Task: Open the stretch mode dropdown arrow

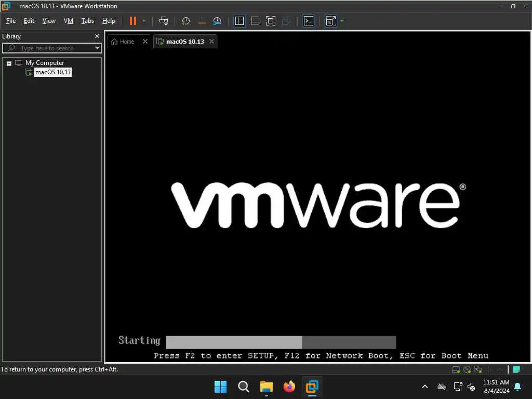Action: point(342,21)
